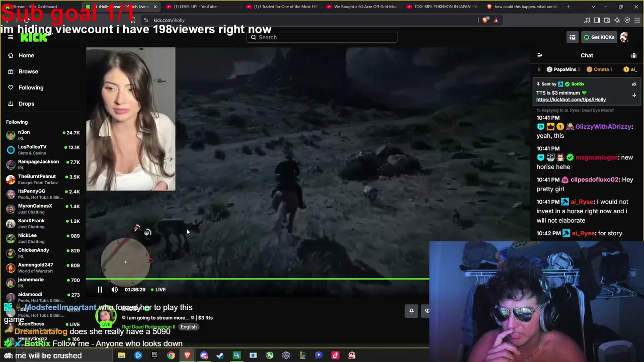Click the Kick search field
Screen dimensions: 644x362
tap(322, 37)
